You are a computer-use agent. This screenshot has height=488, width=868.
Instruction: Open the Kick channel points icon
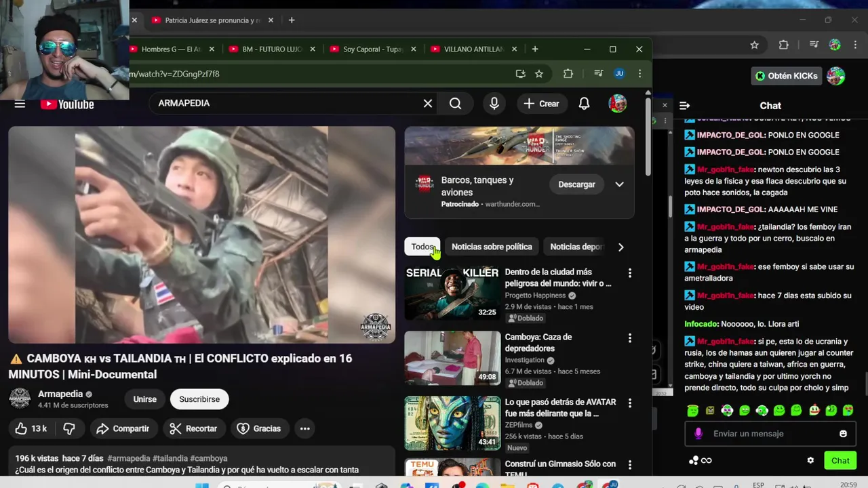coord(693,460)
